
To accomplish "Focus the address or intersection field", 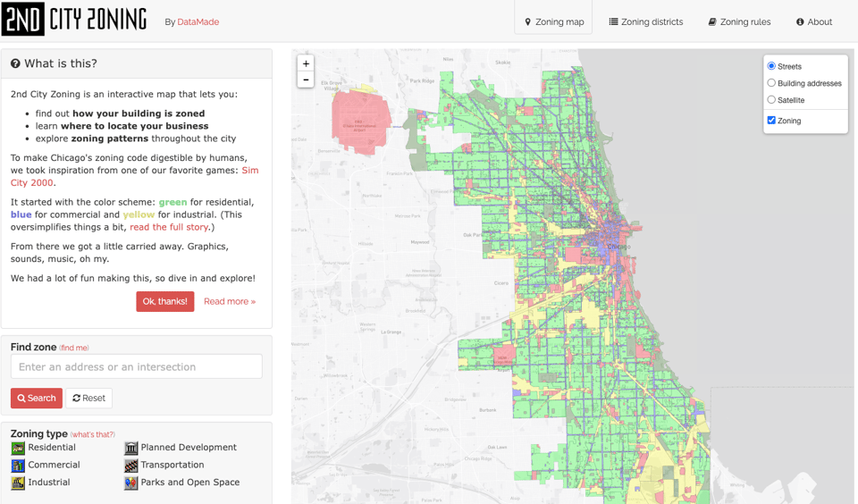I will (137, 366).
